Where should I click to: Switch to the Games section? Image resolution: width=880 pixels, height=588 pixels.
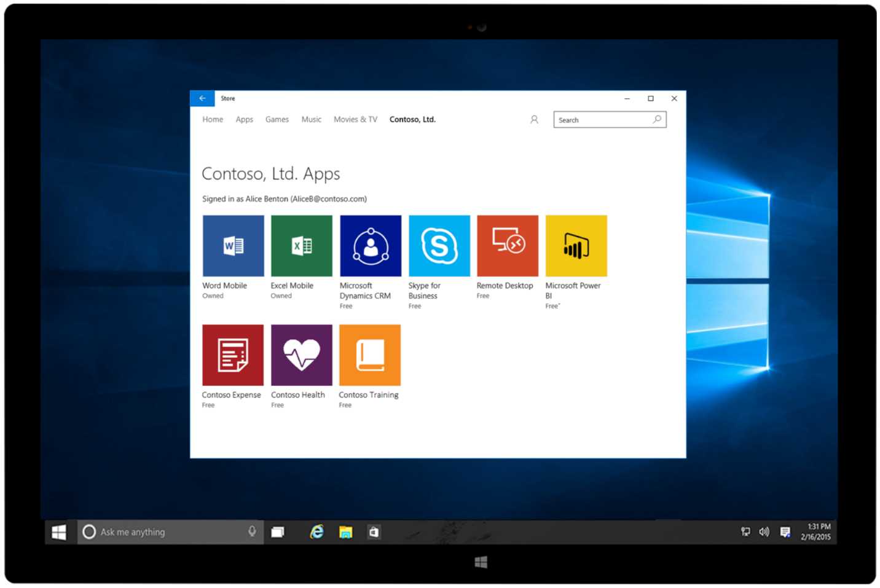click(x=277, y=119)
